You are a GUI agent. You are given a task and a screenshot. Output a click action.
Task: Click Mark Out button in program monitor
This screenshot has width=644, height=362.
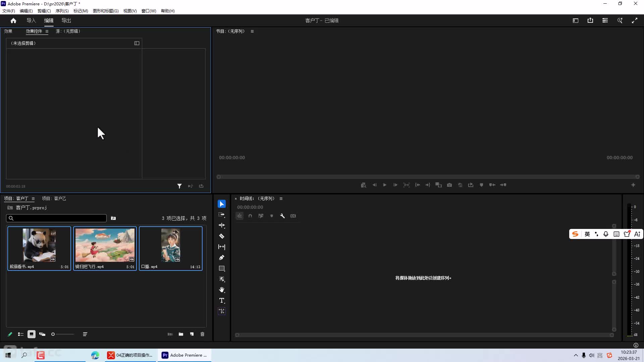click(x=428, y=185)
